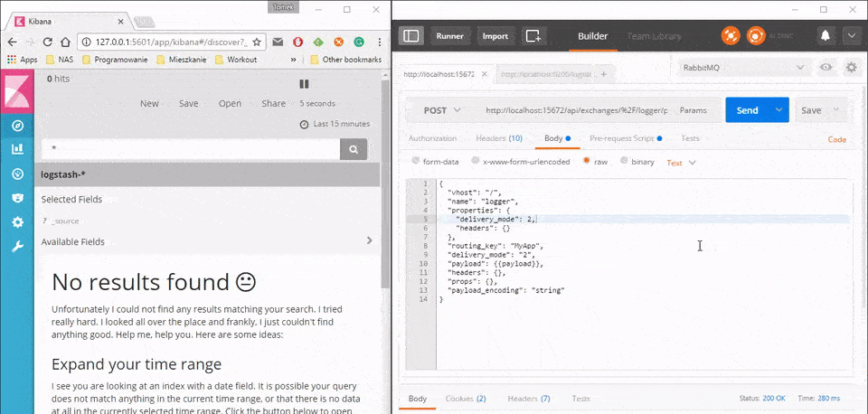Open the Last 15 minutes time picker
The image size is (868, 414).
tap(335, 124)
